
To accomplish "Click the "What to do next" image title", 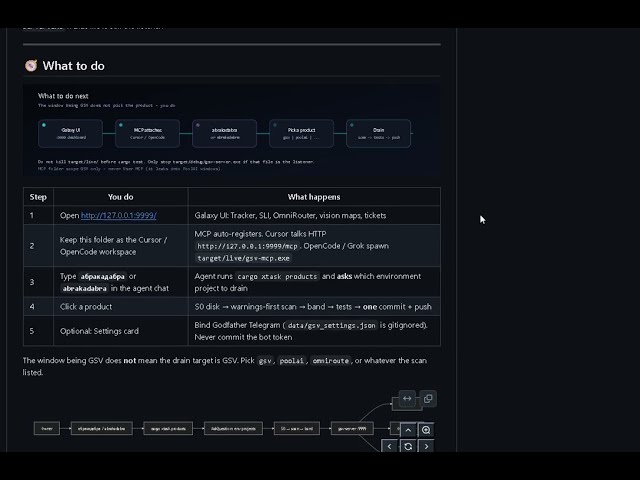I will [63, 96].
